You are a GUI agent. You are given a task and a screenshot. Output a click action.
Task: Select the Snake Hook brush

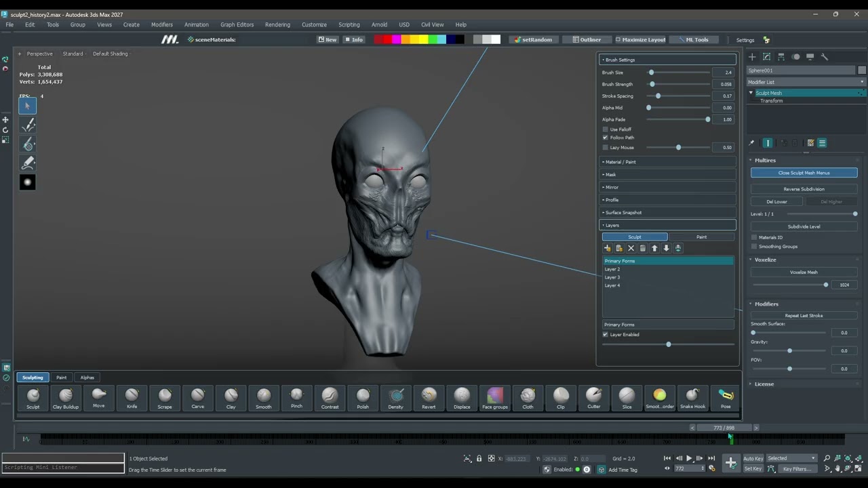coord(692,399)
